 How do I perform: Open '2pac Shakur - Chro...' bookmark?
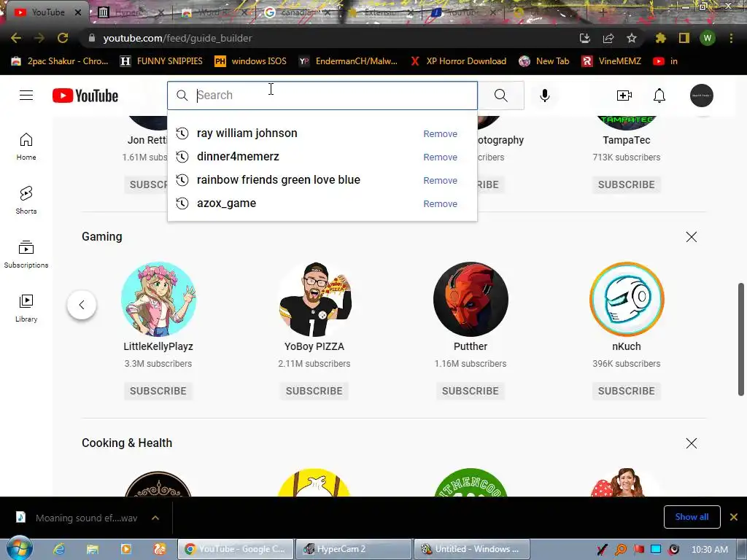pos(60,61)
